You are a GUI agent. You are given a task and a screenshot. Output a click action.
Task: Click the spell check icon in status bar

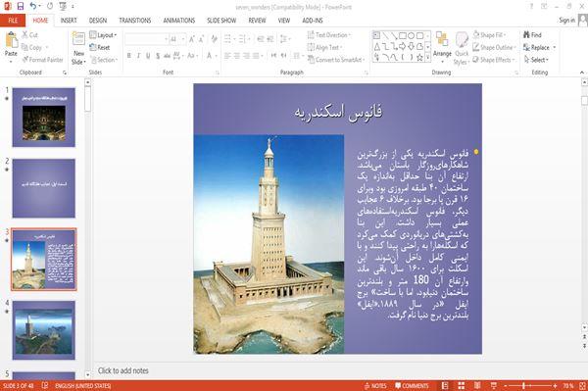tap(45, 385)
